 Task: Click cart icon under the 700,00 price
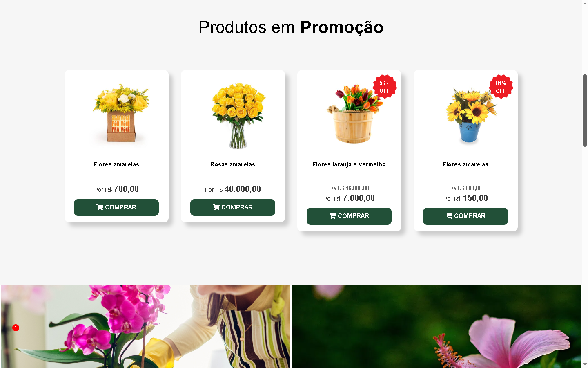click(x=100, y=207)
